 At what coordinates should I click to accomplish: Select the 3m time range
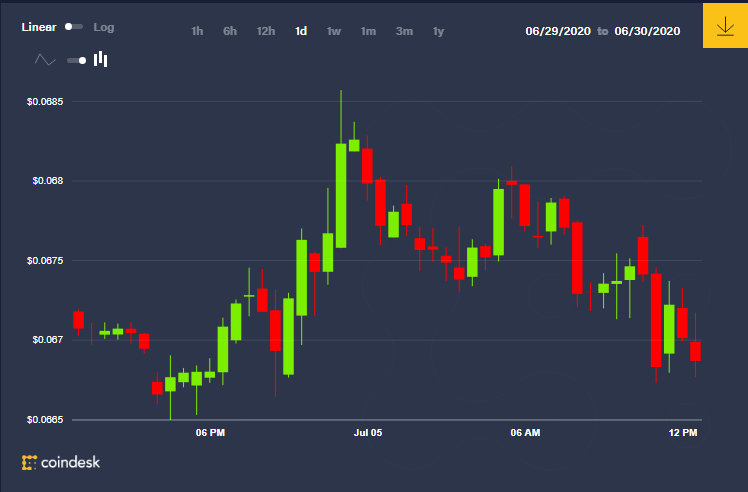click(404, 31)
